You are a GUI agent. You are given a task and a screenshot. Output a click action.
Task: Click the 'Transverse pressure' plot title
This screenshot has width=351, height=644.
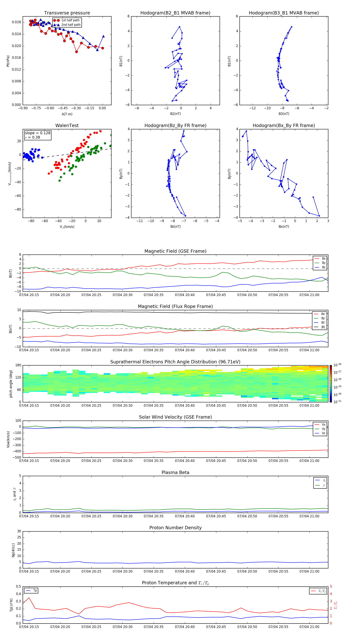pyautogui.click(x=67, y=13)
